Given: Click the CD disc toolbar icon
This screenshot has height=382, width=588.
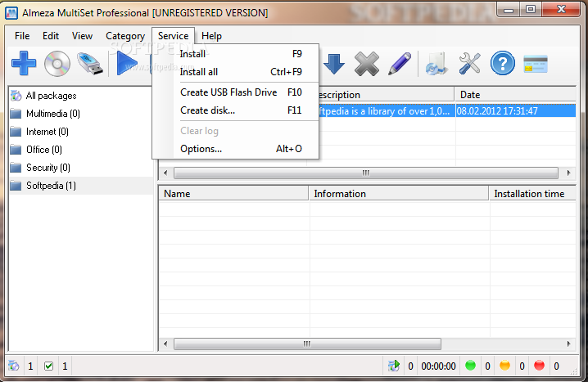Looking at the screenshot, I should [x=57, y=64].
